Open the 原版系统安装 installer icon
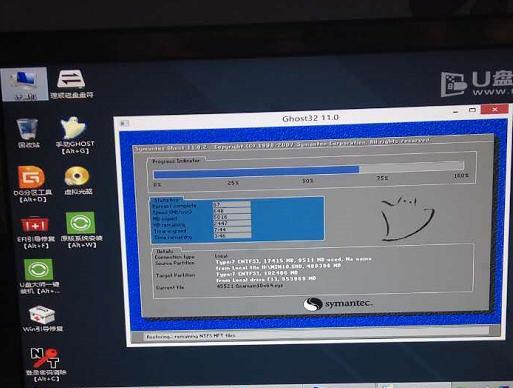Screen dimensions: 513x388 81,230
